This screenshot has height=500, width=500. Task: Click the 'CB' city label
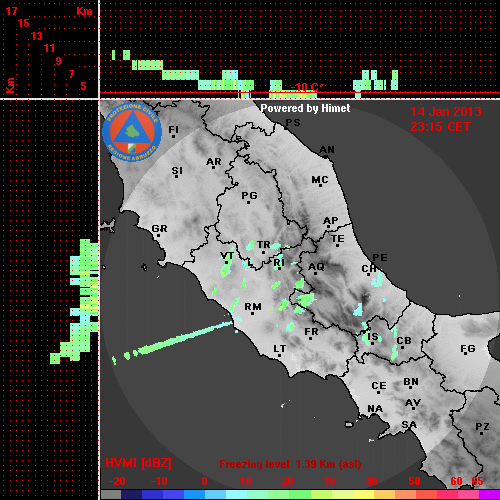click(404, 341)
